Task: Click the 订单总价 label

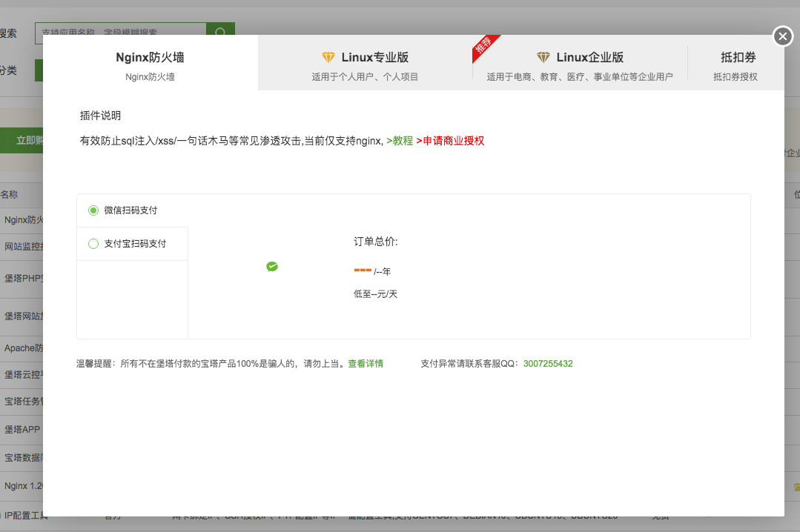Action: click(x=375, y=242)
